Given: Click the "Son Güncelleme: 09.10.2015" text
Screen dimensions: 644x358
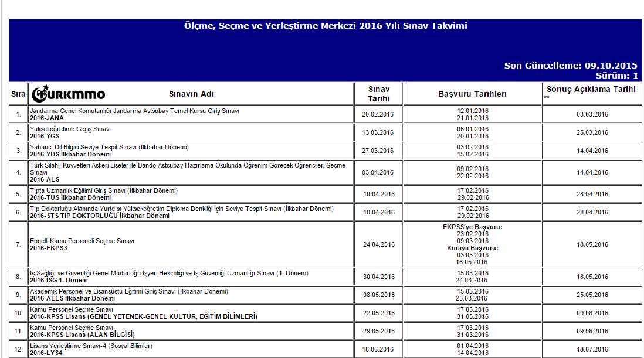Looking at the screenshot, I should (571, 66).
